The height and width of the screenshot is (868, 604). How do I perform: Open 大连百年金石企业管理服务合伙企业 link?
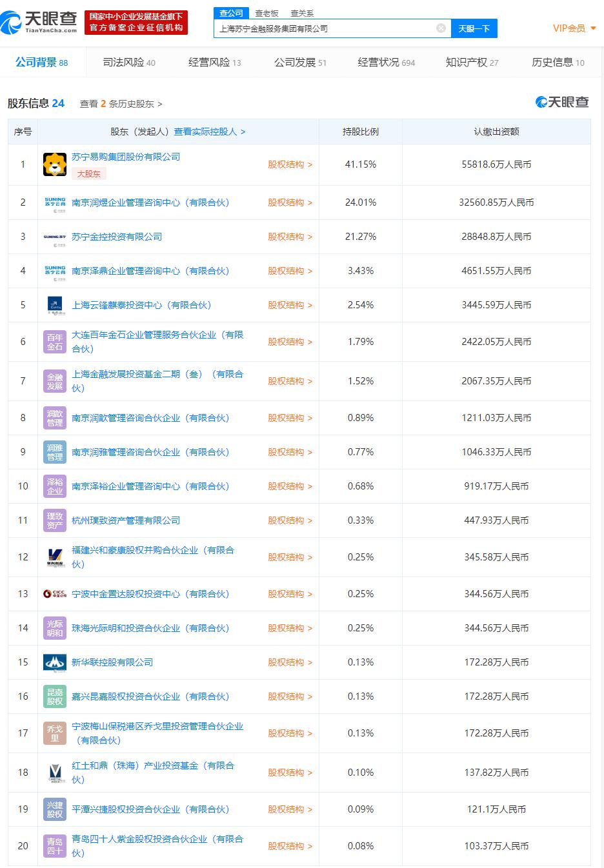point(157,342)
